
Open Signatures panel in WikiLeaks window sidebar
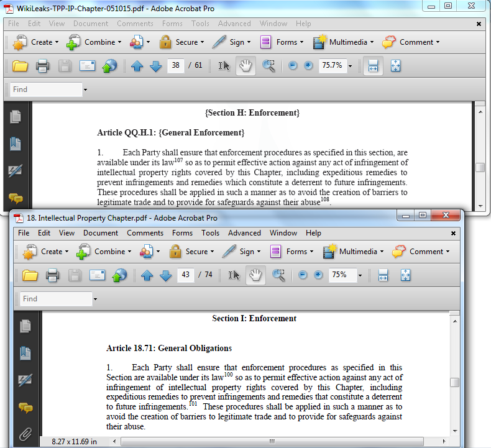[16, 171]
